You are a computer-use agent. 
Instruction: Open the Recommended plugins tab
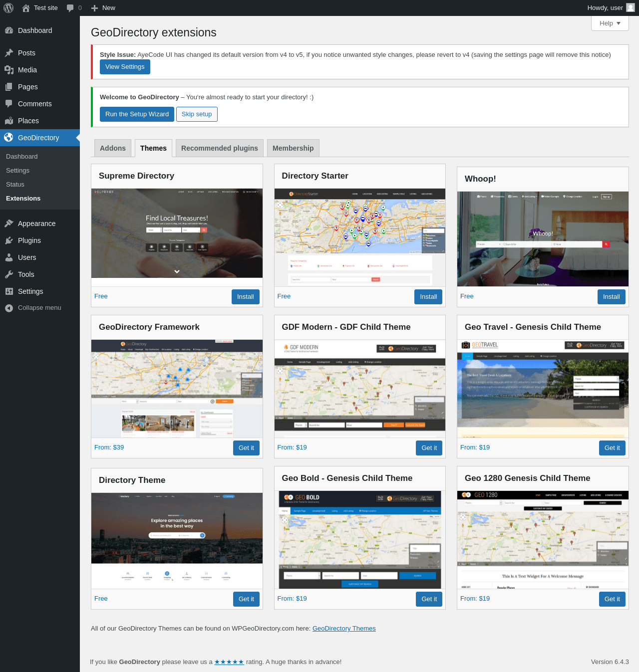pyautogui.click(x=220, y=148)
